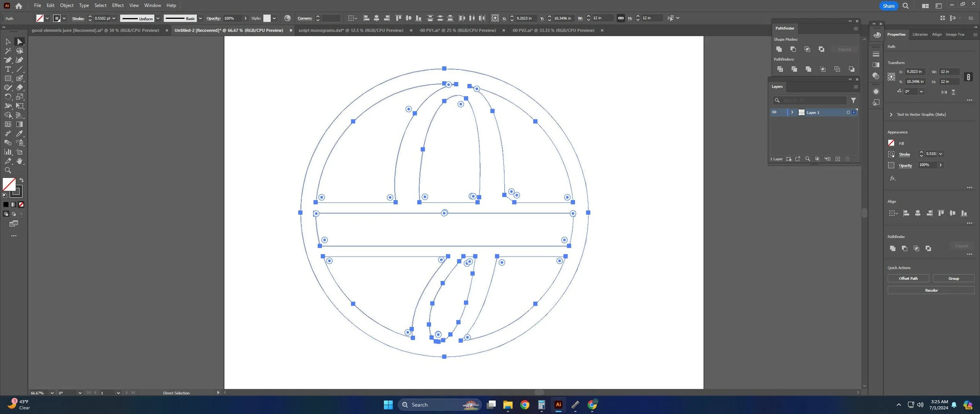Open the Opacity link in Properties Appearance
The width and height of the screenshot is (980, 414).
(905, 165)
